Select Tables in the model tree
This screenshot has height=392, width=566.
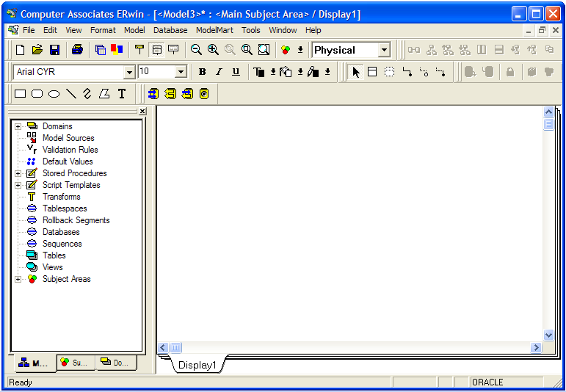pyautogui.click(x=54, y=255)
